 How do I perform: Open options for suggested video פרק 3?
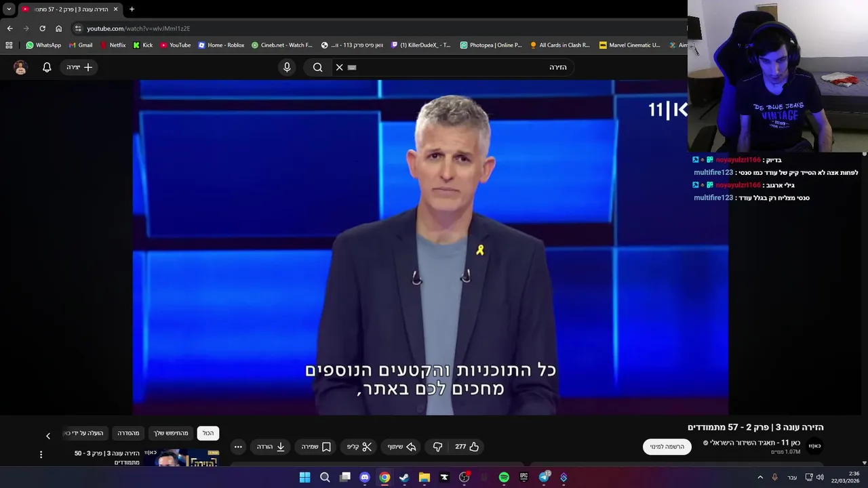(41, 455)
